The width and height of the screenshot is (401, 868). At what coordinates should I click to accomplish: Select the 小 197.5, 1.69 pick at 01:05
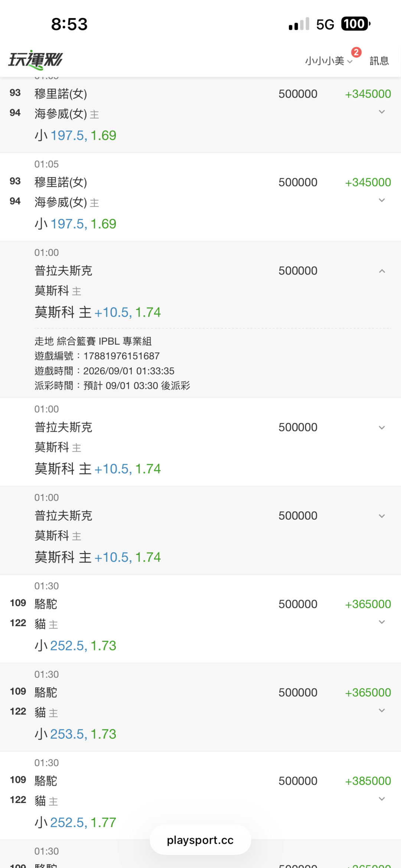(x=75, y=224)
